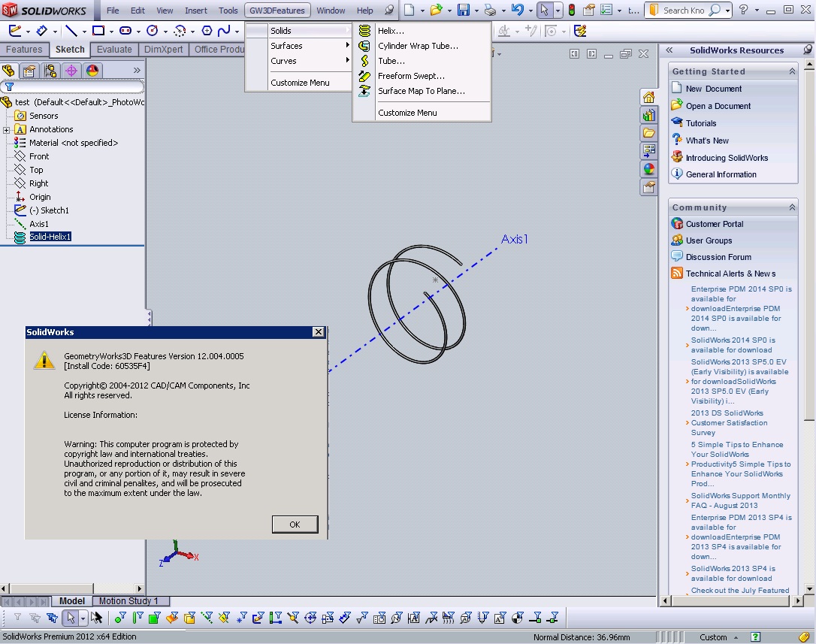Select the Smart Dimension tool icon
This screenshot has height=644, width=816.
click(x=41, y=32)
